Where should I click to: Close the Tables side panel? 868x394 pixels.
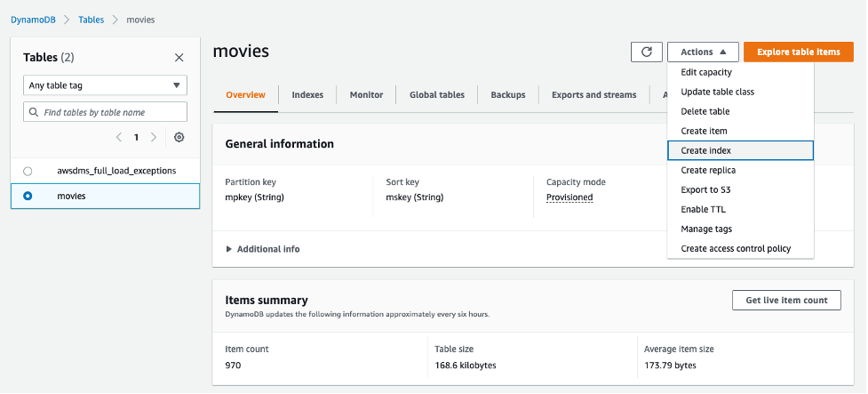(179, 58)
